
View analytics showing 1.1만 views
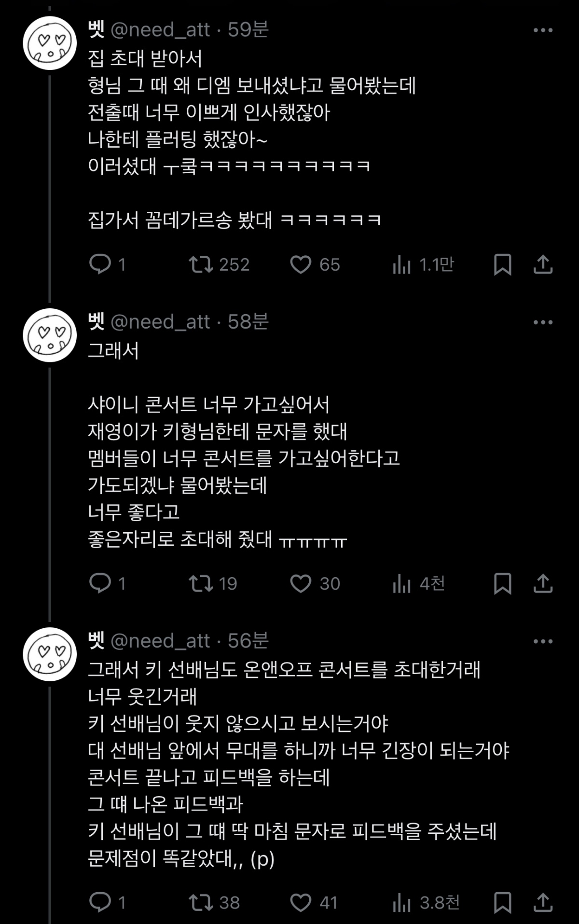pos(401,264)
